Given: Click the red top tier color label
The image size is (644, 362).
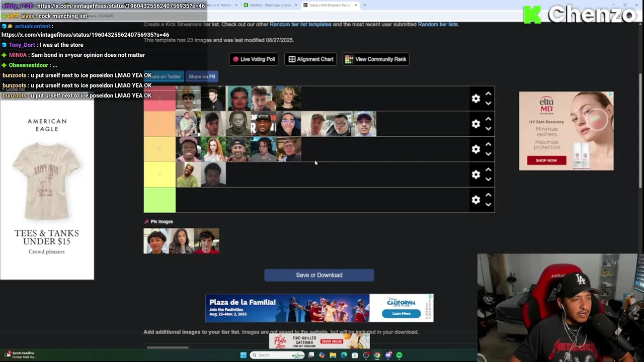Looking at the screenshot, I should (159, 99).
